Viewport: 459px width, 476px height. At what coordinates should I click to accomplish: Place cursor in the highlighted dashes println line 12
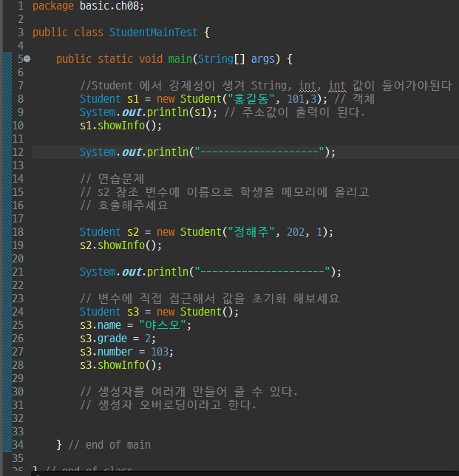point(208,152)
